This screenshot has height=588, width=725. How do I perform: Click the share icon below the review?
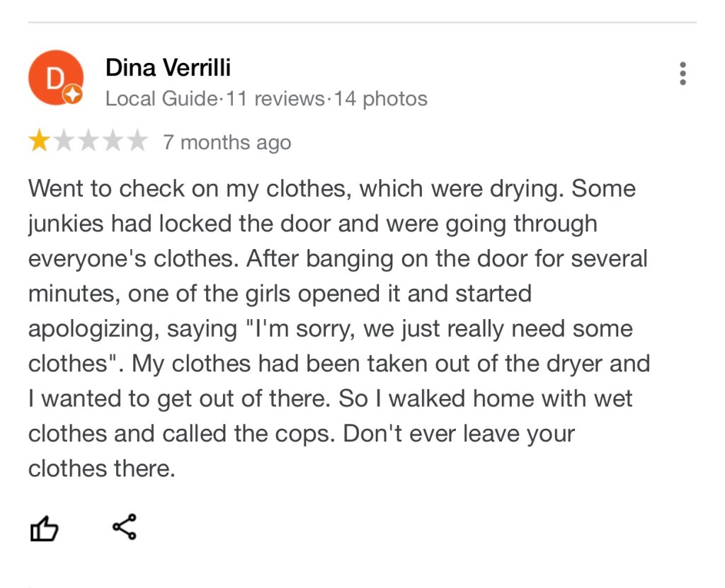click(x=125, y=527)
